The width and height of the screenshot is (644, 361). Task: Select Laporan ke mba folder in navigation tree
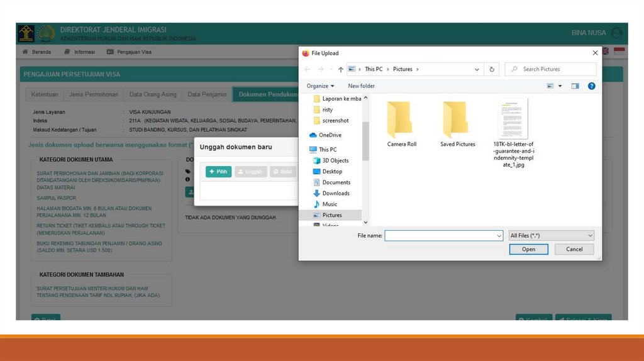pos(337,99)
